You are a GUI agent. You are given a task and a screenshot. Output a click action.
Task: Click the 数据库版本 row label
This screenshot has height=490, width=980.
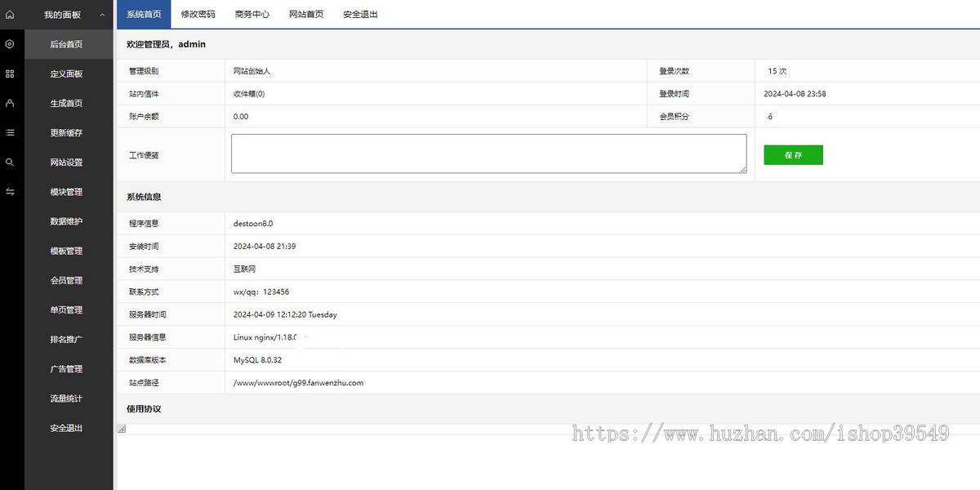[147, 360]
